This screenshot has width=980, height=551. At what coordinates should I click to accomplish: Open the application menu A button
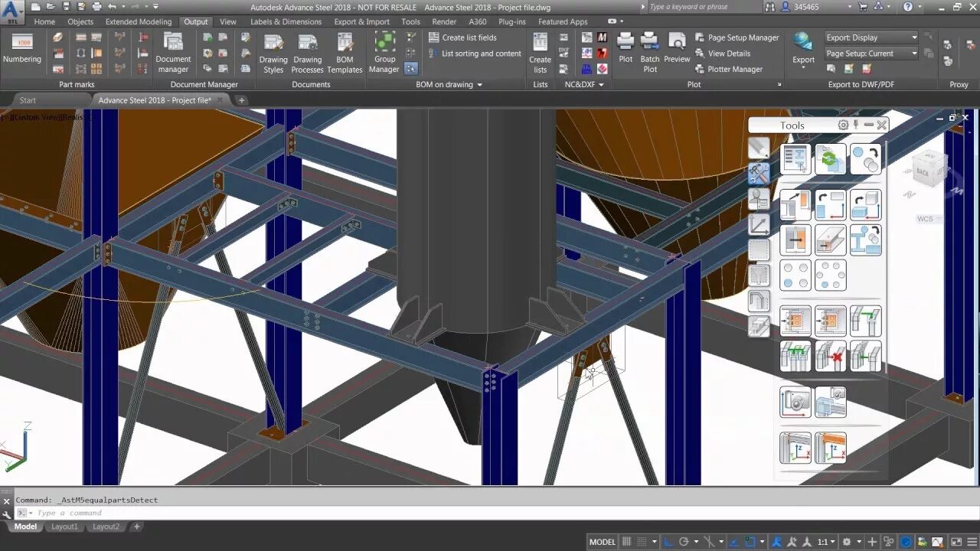(12, 11)
